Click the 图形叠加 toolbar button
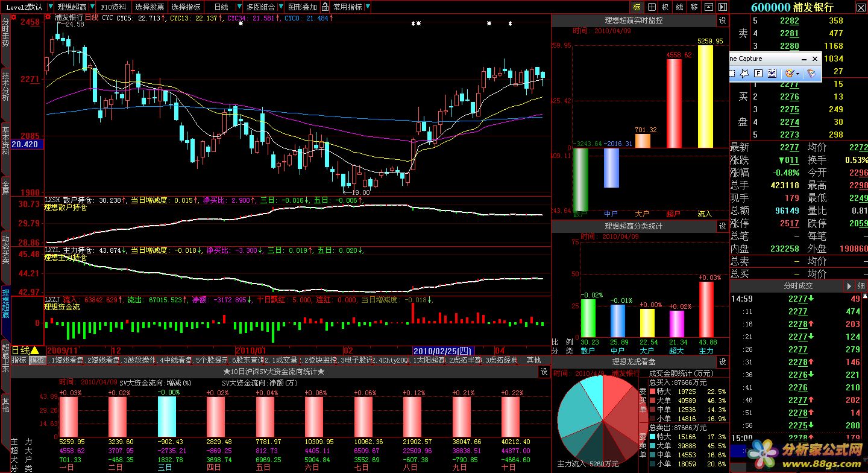This screenshot has height=473, width=868. [x=302, y=7]
